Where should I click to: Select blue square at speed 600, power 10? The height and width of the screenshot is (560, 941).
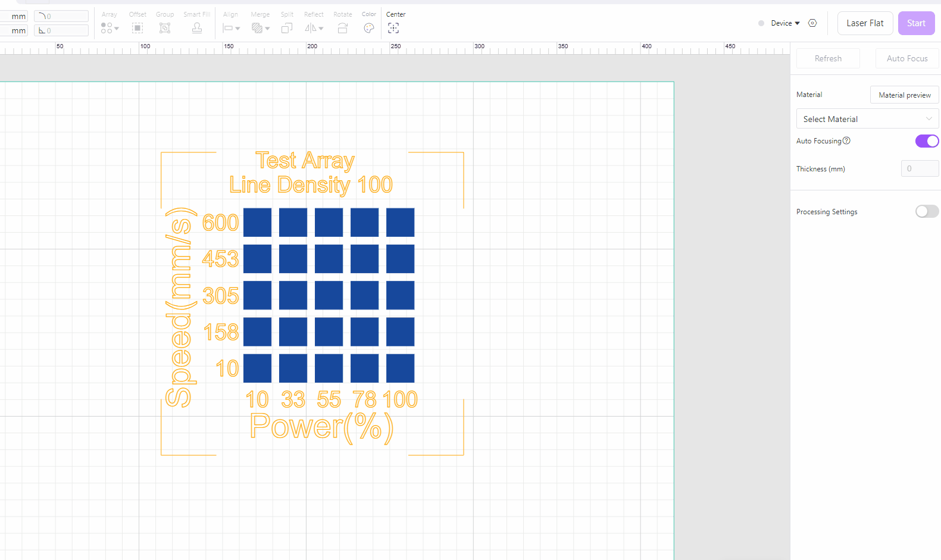257,223
